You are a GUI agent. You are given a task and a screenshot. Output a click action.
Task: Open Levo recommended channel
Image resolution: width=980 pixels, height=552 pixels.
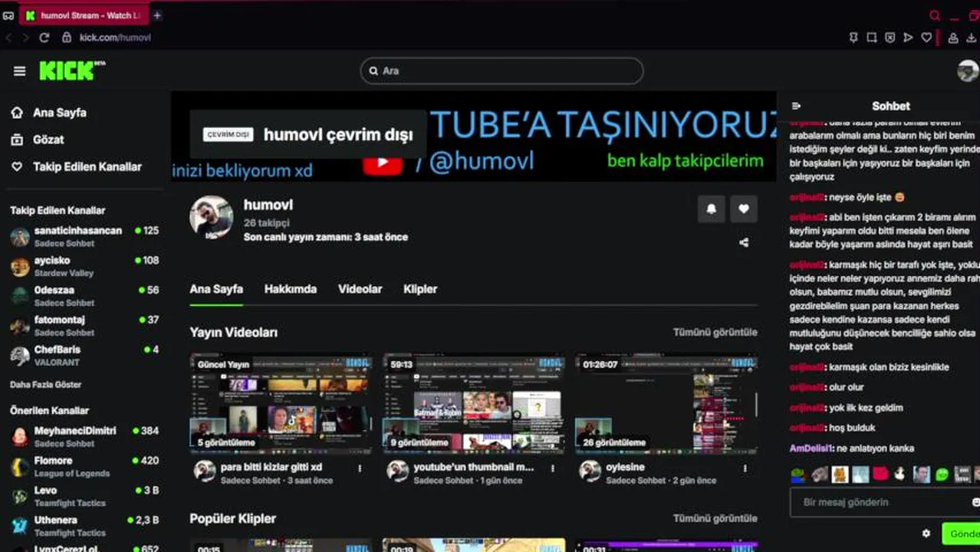click(84, 496)
